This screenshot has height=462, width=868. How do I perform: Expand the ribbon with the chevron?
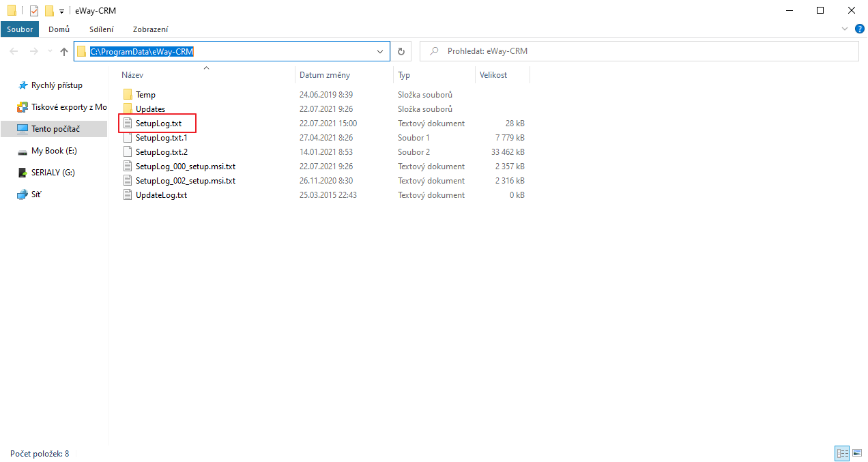(845, 29)
